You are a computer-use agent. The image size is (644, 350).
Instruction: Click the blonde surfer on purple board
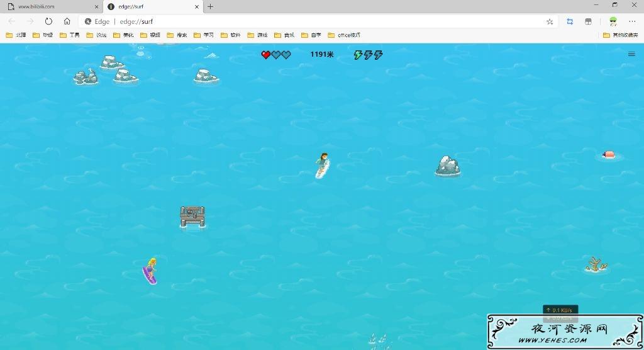(150, 271)
